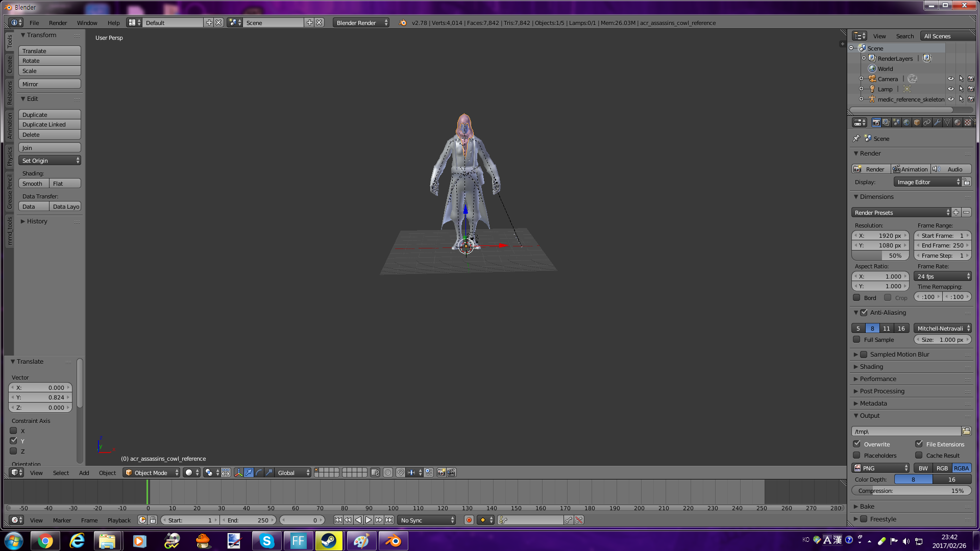Image resolution: width=980 pixels, height=551 pixels.
Task: Select the translate manipulator arrow icon
Action: click(249, 473)
